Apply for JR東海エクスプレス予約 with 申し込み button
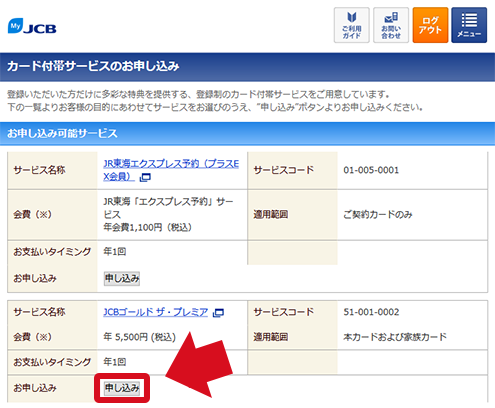This screenshot has width=495, height=408. coord(122,278)
